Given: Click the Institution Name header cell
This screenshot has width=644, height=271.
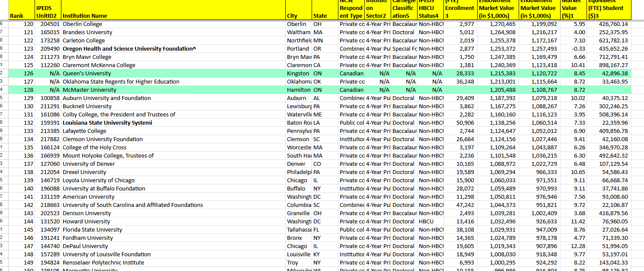Looking at the screenshot, I should (173, 10).
